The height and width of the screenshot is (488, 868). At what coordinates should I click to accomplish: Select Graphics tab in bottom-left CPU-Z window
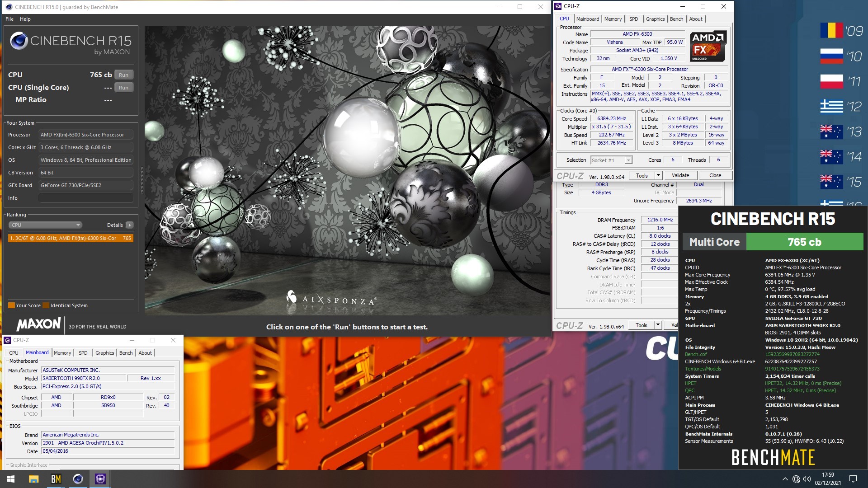point(105,353)
